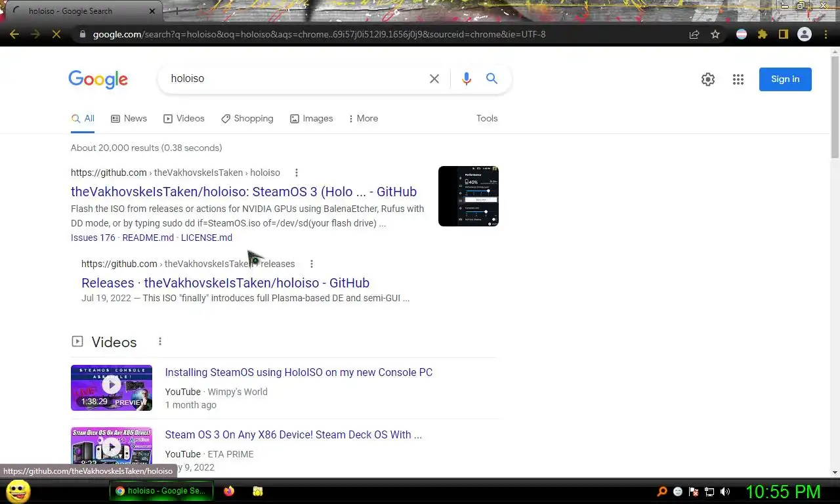The height and width of the screenshot is (504, 840).
Task: Click the 10:55 PM taskbar clock
Action: 783,492
